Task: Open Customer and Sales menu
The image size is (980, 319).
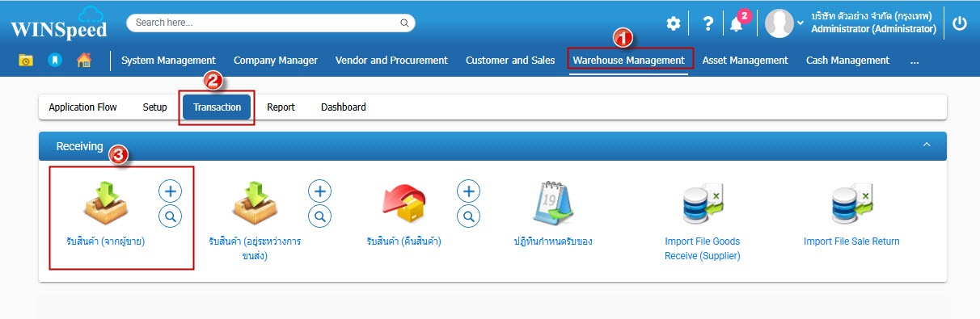Action: tap(510, 60)
